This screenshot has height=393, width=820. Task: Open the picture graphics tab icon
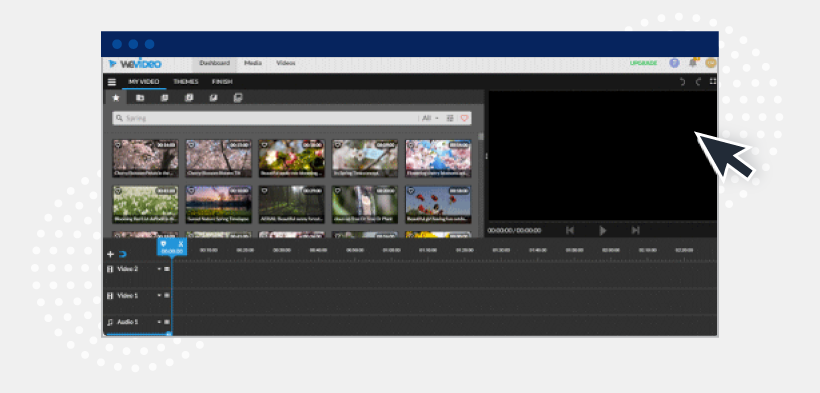tap(213, 98)
